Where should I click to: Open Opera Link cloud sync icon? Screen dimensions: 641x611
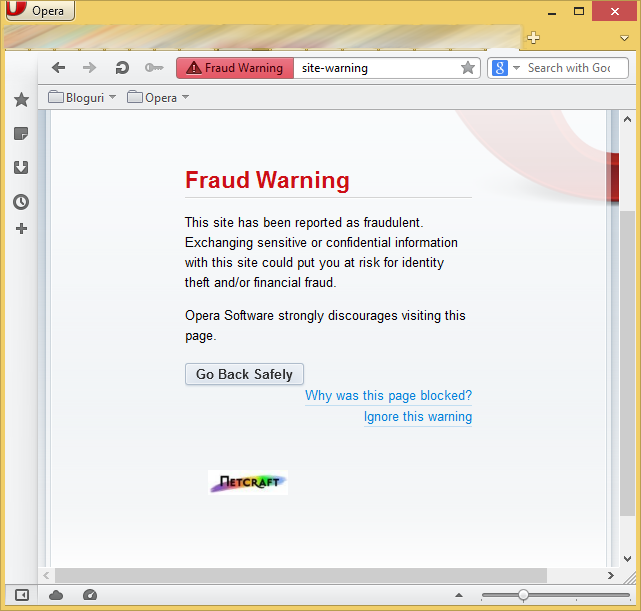click(56, 595)
